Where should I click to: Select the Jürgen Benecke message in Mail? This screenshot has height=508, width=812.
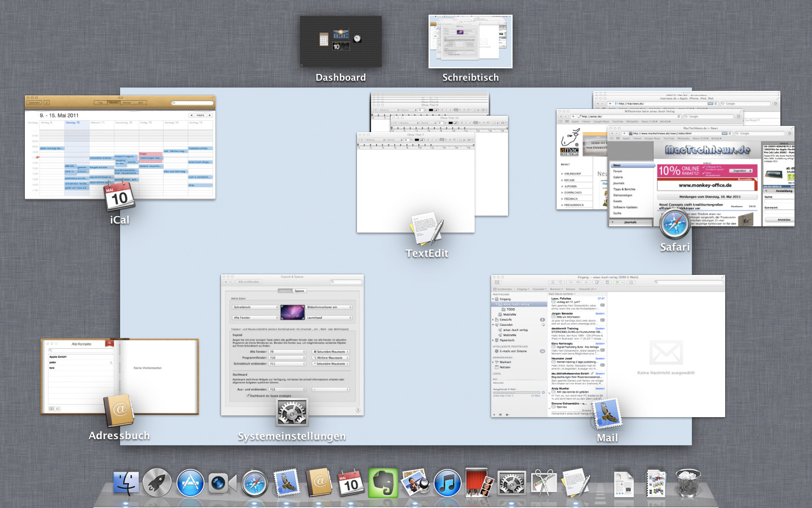[577, 319]
